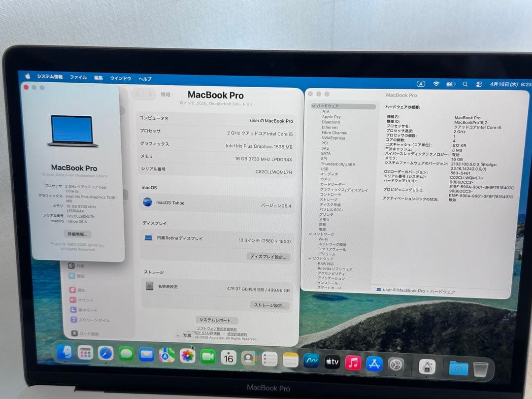Select ATA in the hardware list

326,111
